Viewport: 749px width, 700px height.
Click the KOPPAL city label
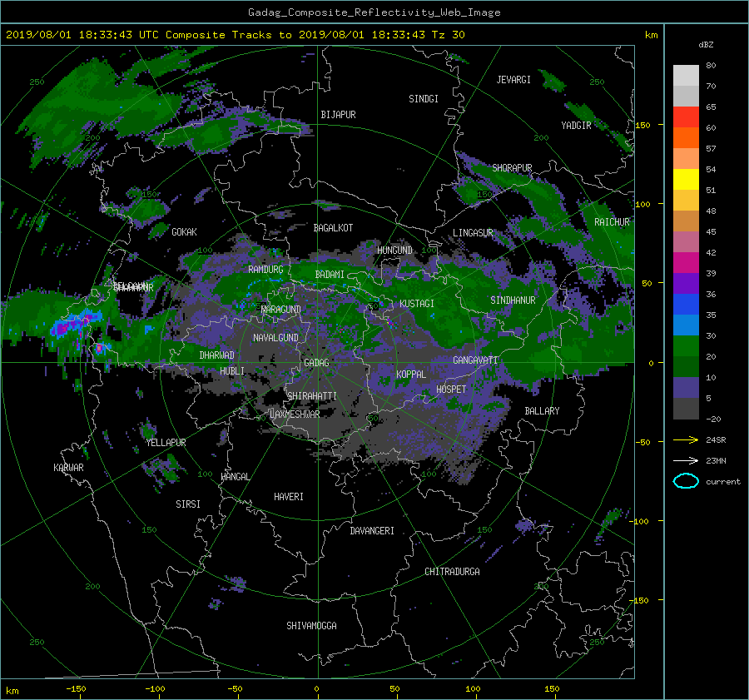pos(411,375)
